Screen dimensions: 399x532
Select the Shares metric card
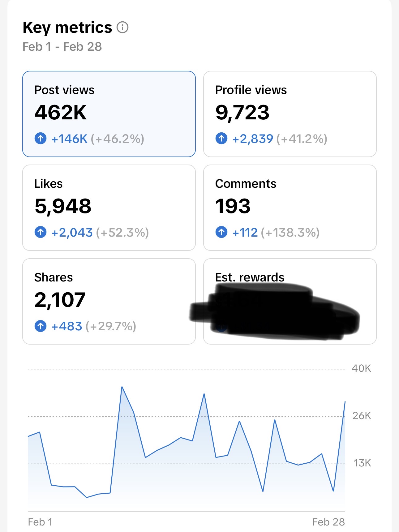click(x=109, y=301)
